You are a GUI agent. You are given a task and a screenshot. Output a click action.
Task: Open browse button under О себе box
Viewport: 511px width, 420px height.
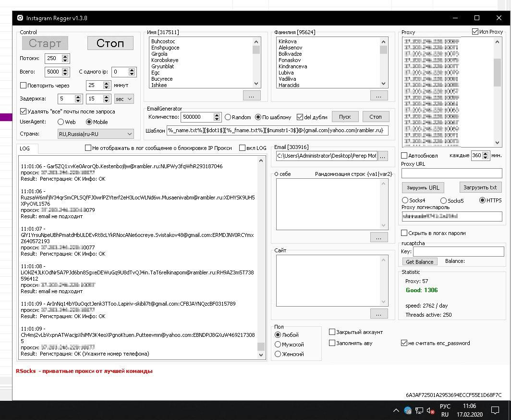pos(379,237)
